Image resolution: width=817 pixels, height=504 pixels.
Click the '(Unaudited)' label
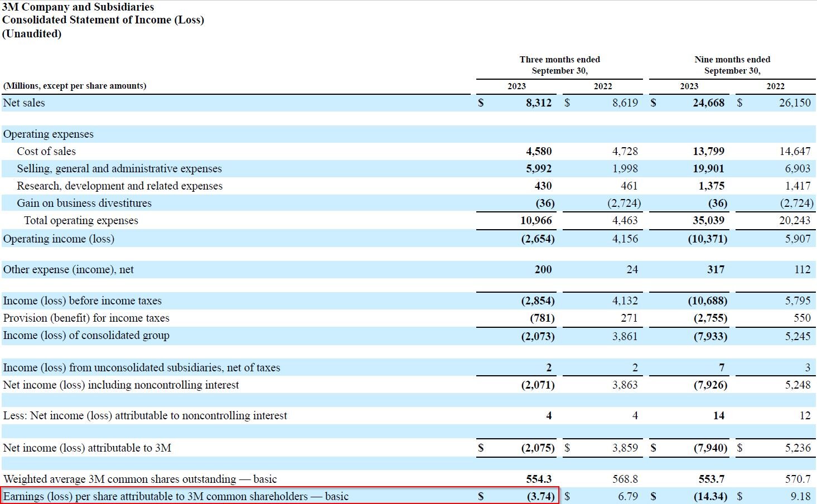(32, 33)
